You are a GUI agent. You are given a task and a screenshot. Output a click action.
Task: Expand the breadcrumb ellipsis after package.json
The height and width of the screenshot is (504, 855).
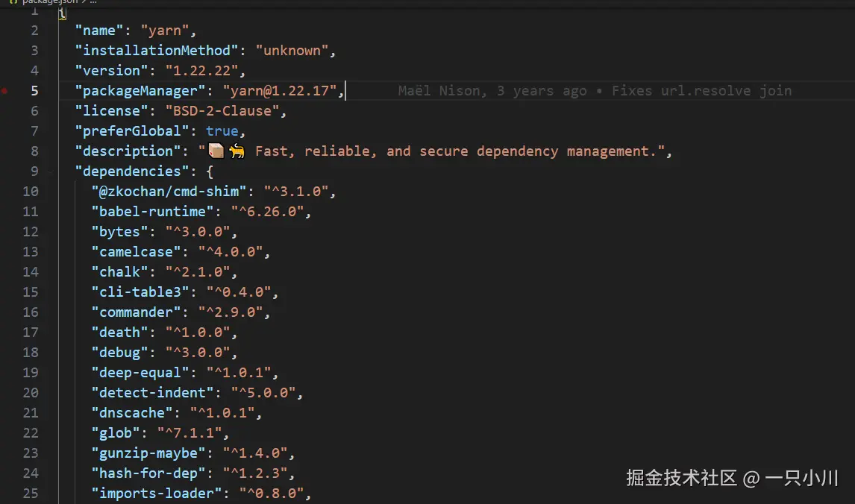pyautogui.click(x=93, y=2)
